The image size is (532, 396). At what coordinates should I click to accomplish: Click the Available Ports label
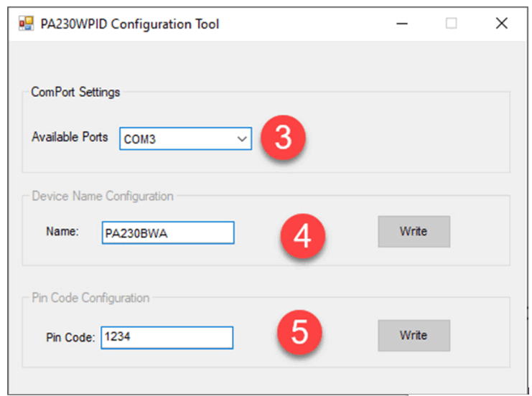70,137
